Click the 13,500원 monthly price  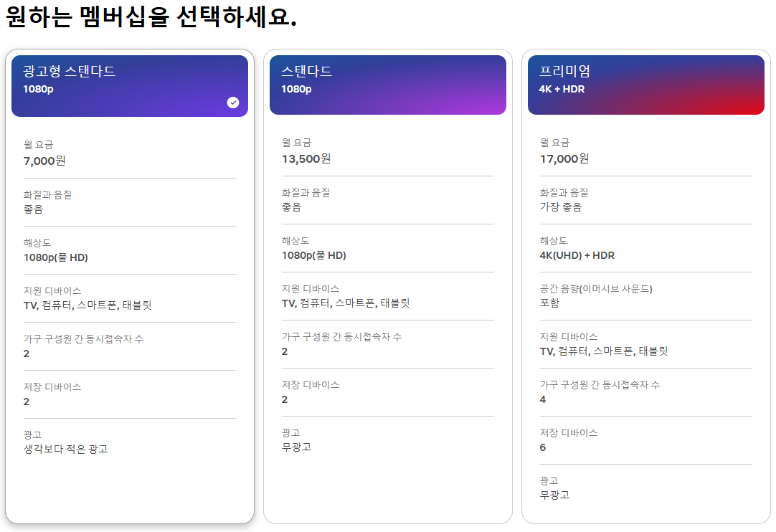pos(306,159)
